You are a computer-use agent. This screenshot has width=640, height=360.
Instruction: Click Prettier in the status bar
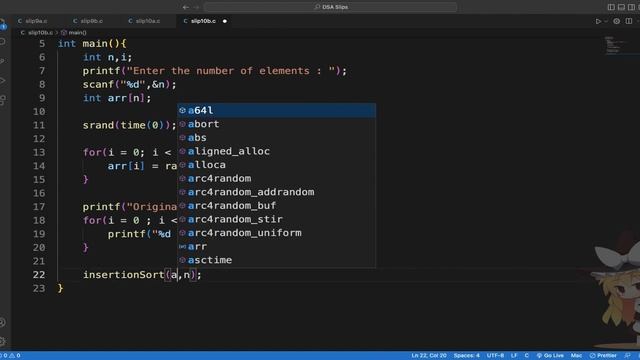pos(603,356)
